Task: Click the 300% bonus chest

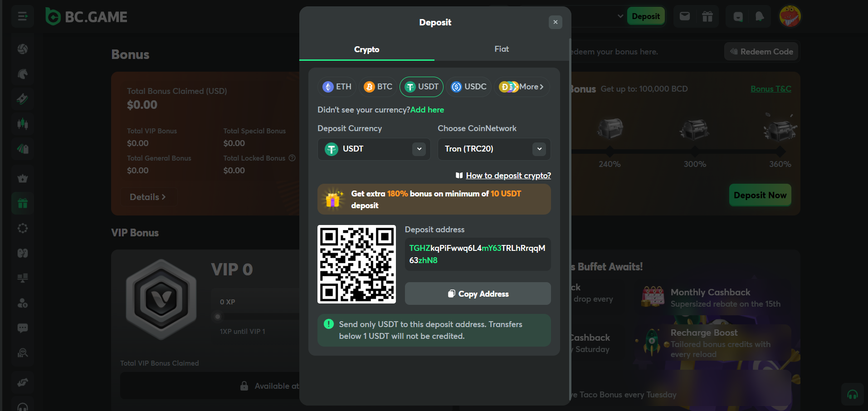Action: click(695, 129)
